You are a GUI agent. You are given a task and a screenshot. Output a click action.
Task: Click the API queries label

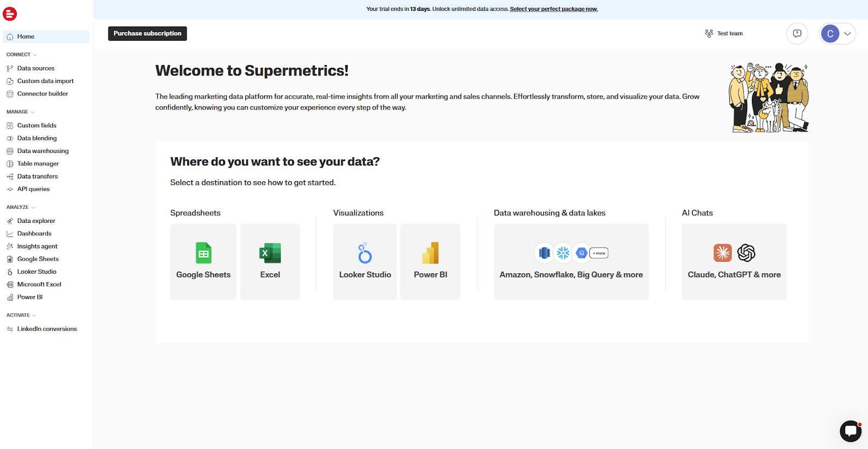tap(34, 189)
